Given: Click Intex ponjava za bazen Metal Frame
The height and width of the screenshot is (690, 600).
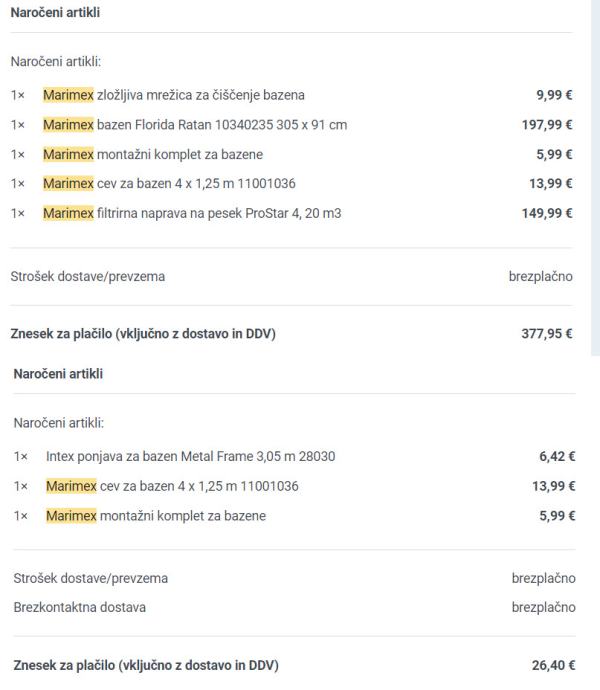Looking at the screenshot, I should click(191, 456).
